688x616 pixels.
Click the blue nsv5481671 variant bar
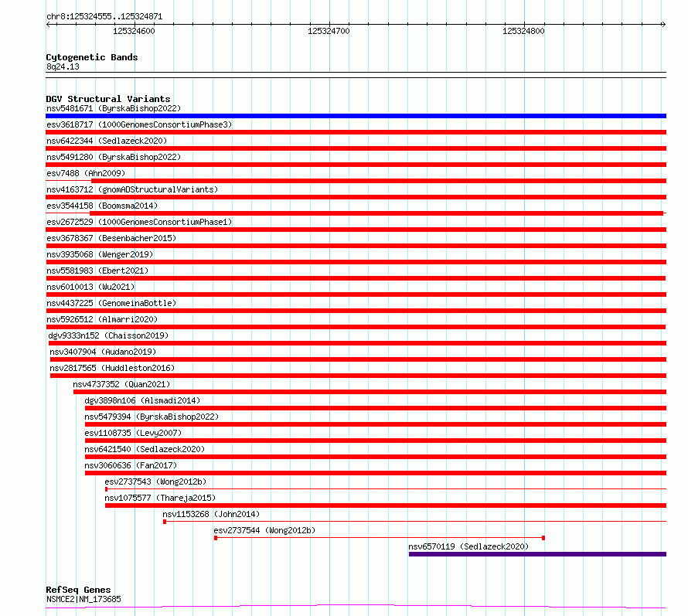[356, 116]
